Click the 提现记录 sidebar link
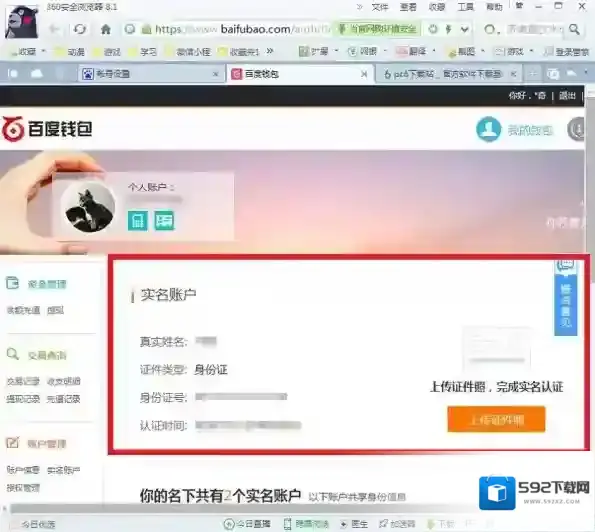 23,399
